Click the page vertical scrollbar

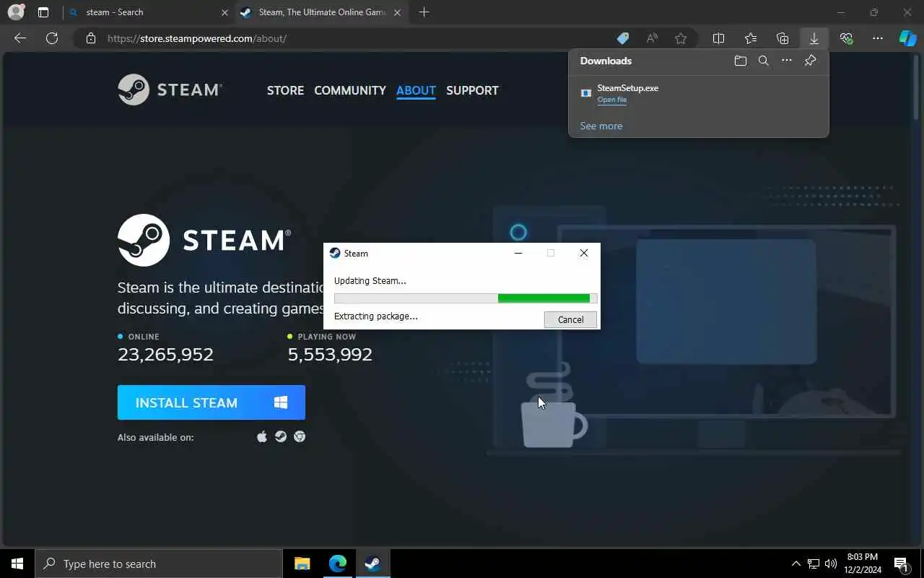[x=917, y=87]
